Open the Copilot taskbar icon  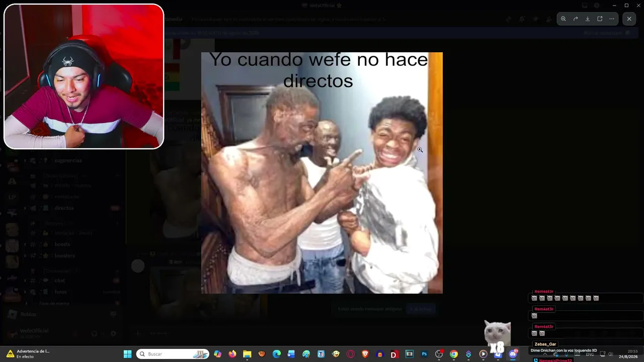[x=217, y=354]
